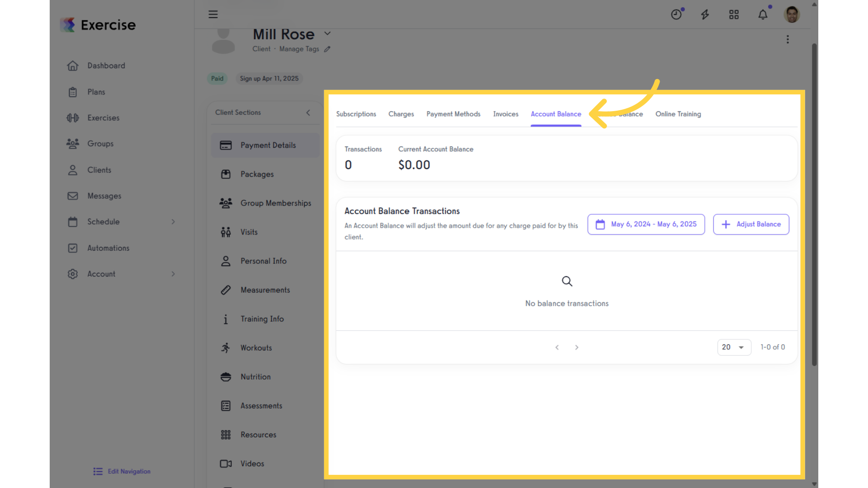Go to previous page of transactions
The image size is (868, 488).
click(x=557, y=347)
